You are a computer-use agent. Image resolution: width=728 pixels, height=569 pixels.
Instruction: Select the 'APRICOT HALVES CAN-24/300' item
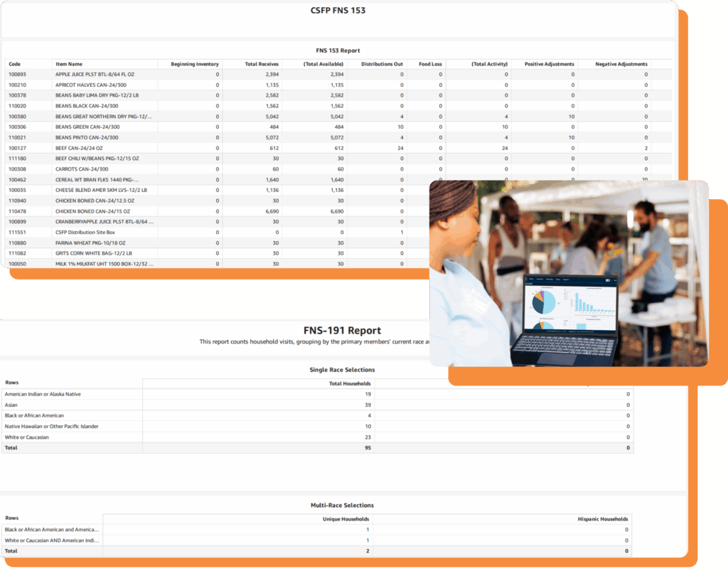tap(91, 85)
